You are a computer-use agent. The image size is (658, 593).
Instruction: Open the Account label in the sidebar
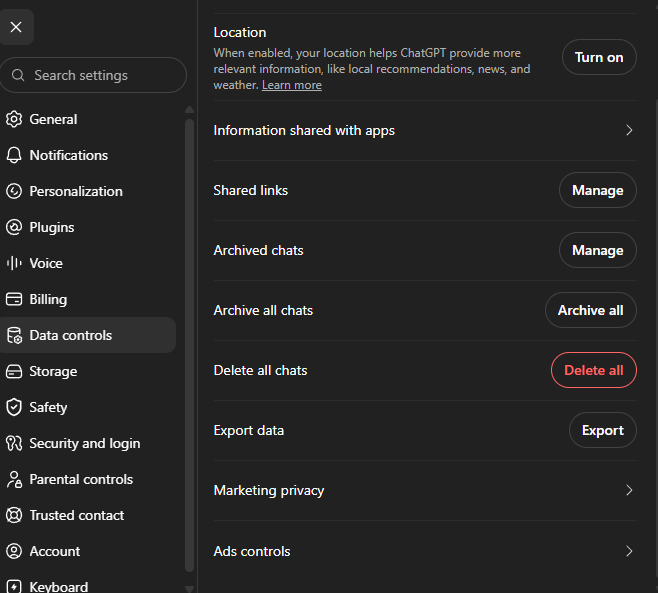tap(55, 551)
